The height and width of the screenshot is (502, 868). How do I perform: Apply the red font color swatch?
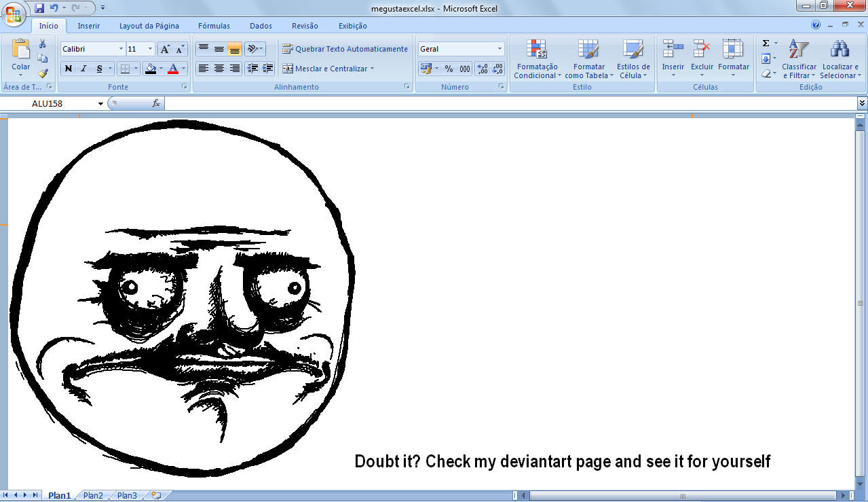(173, 69)
